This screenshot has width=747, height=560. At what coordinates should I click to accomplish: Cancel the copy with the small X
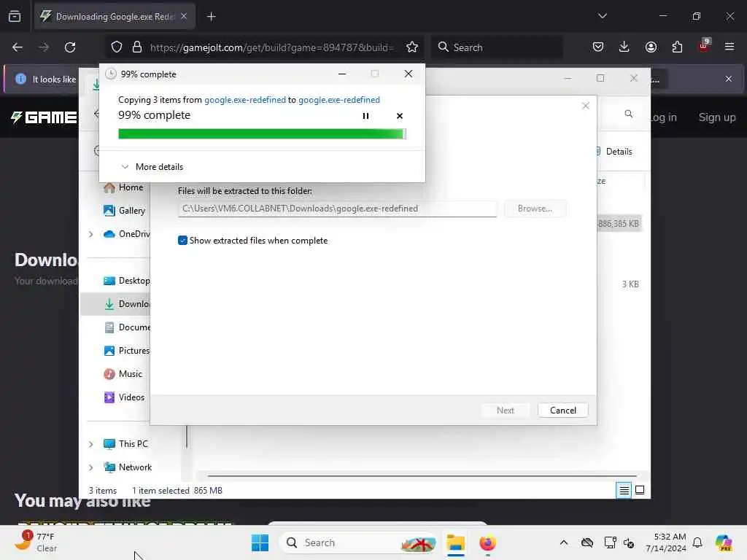400,116
